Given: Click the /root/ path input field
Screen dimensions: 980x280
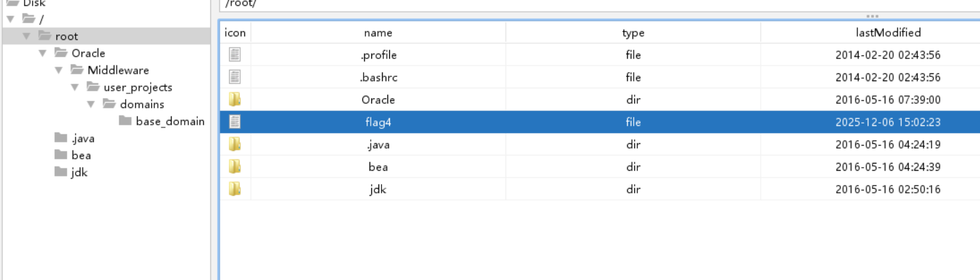Looking at the screenshot, I should [x=536, y=4].
